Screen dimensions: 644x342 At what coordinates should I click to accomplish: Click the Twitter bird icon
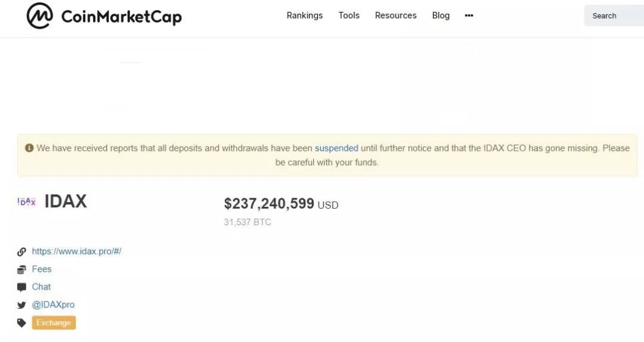coord(22,305)
